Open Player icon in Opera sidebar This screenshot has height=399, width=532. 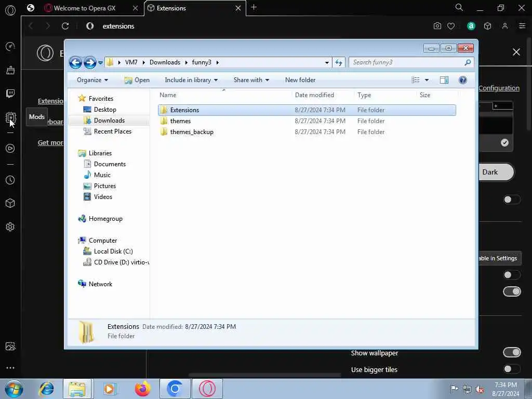(x=10, y=148)
